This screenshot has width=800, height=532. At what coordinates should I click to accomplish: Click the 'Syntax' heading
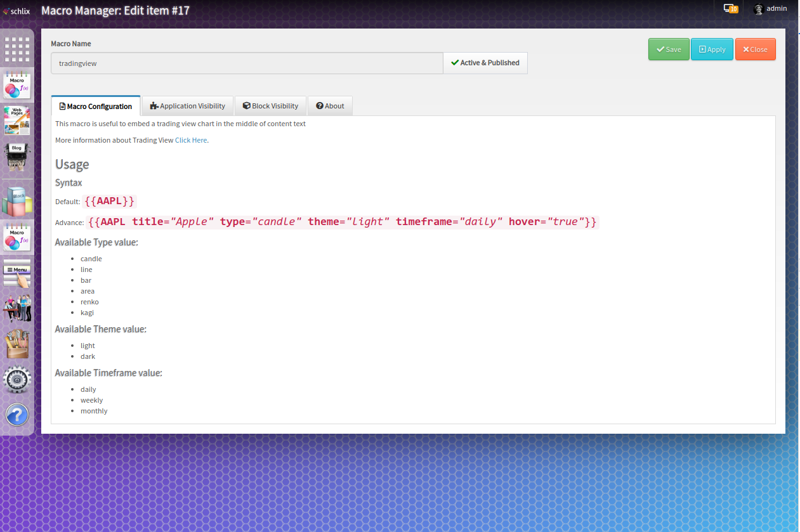tap(69, 183)
